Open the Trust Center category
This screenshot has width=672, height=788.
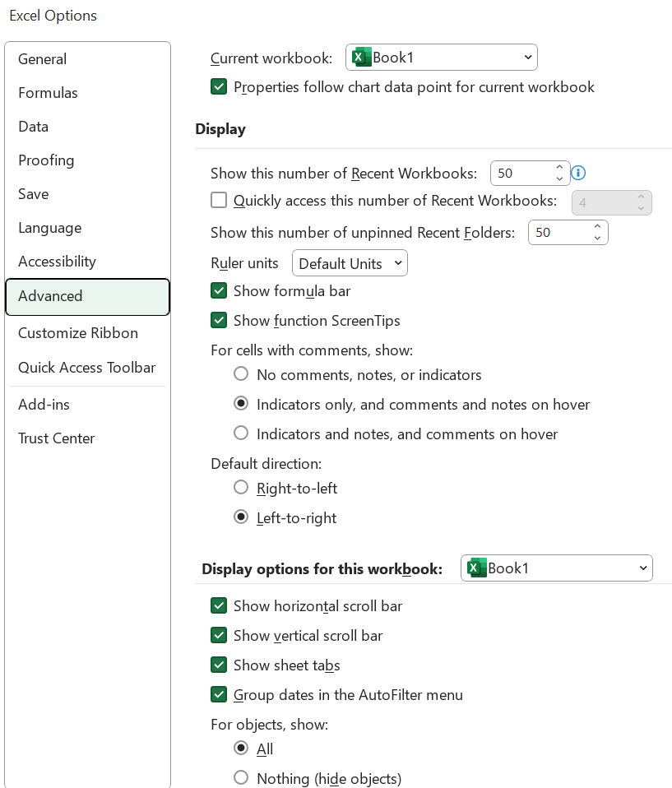click(x=87, y=438)
